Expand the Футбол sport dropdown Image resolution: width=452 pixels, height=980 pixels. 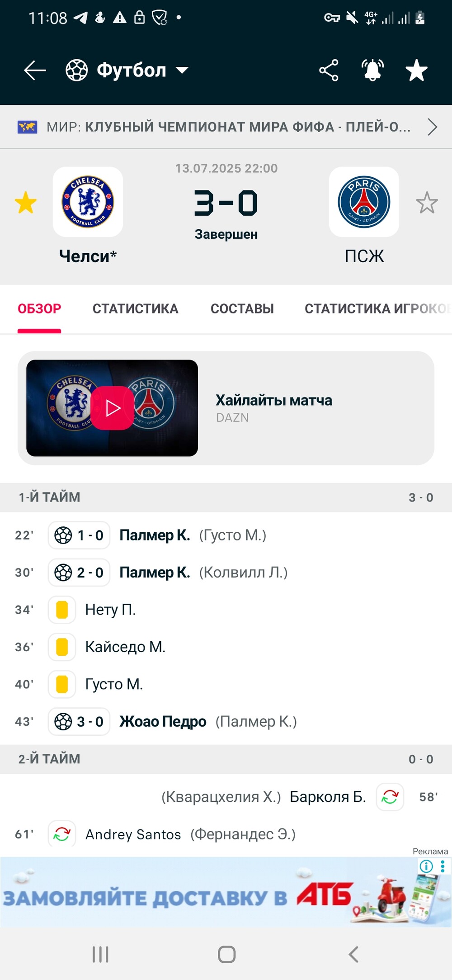(x=127, y=71)
